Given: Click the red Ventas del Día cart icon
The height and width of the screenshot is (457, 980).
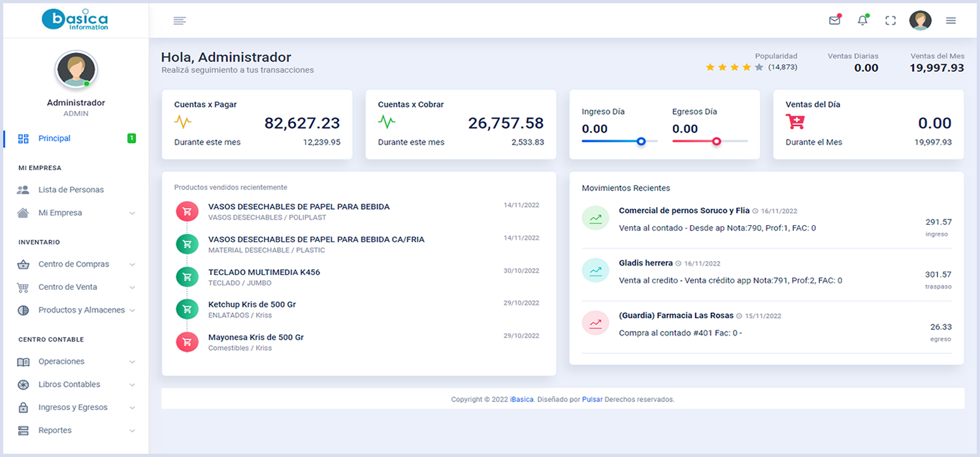Looking at the screenshot, I should [x=795, y=122].
